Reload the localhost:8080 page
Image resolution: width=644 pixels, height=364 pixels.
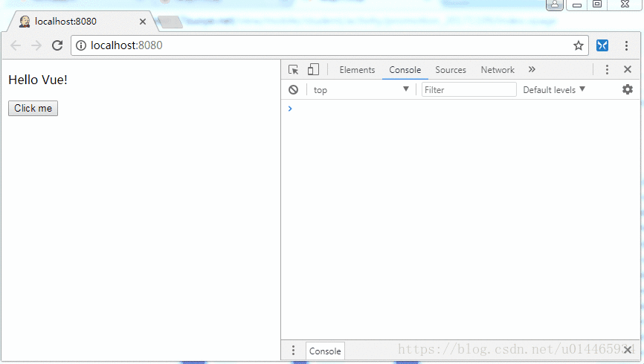pos(57,45)
